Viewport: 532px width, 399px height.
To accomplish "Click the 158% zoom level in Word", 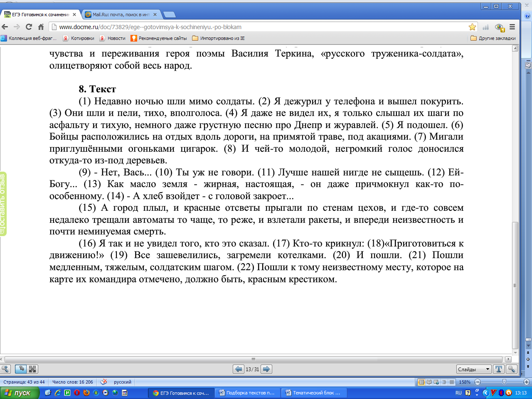I will pos(465,382).
